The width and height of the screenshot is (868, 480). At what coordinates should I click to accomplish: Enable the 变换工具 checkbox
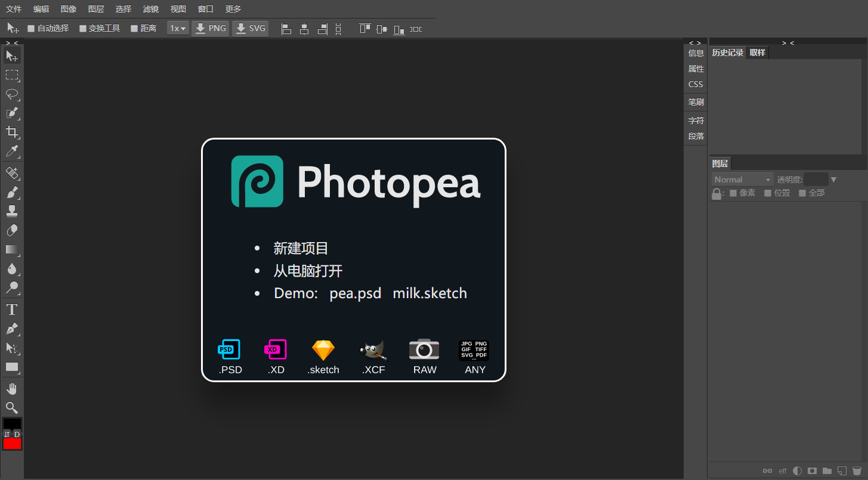tap(83, 29)
